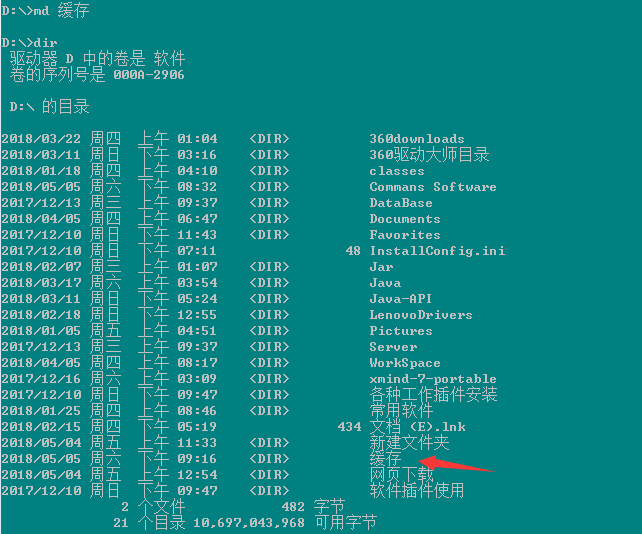The height and width of the screenshot is (534, 642).
Task: Click the Favorites directory name
Action: click(x=405, y=235)
